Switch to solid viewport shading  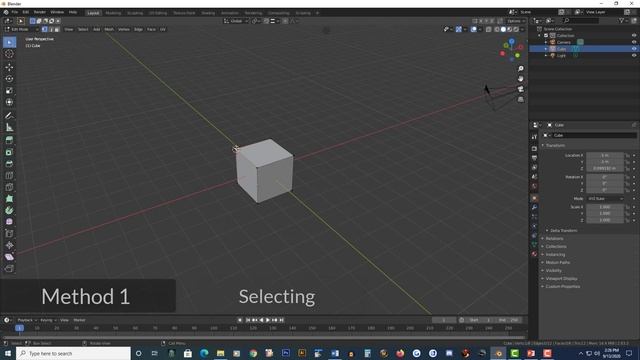click(x=503, y=29)
